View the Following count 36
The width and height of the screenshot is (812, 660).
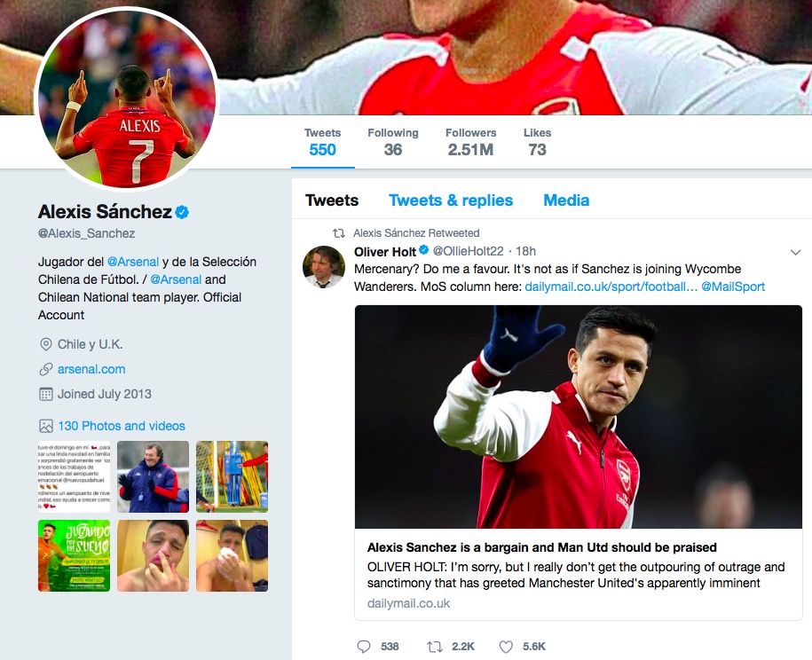(x=393, y=142)
